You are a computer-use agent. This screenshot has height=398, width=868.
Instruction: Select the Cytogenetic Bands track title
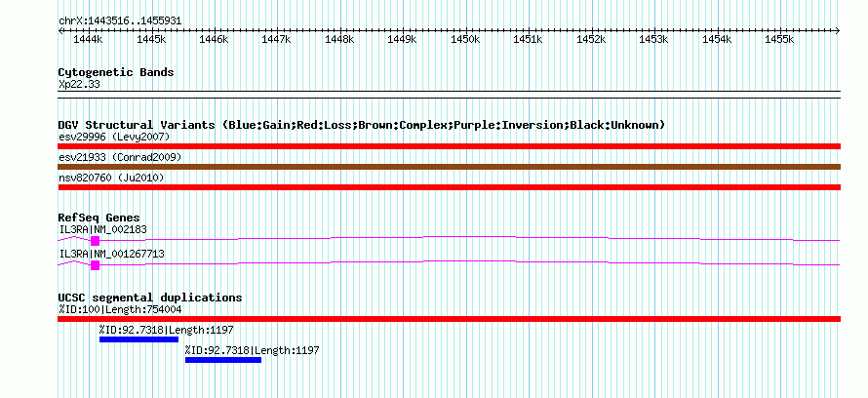[116, 72]
